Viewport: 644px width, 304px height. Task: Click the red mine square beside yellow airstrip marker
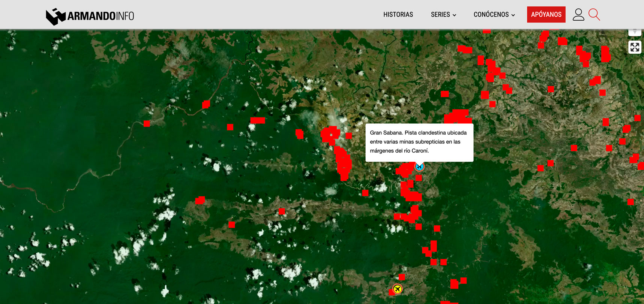(x=392, y=292)
